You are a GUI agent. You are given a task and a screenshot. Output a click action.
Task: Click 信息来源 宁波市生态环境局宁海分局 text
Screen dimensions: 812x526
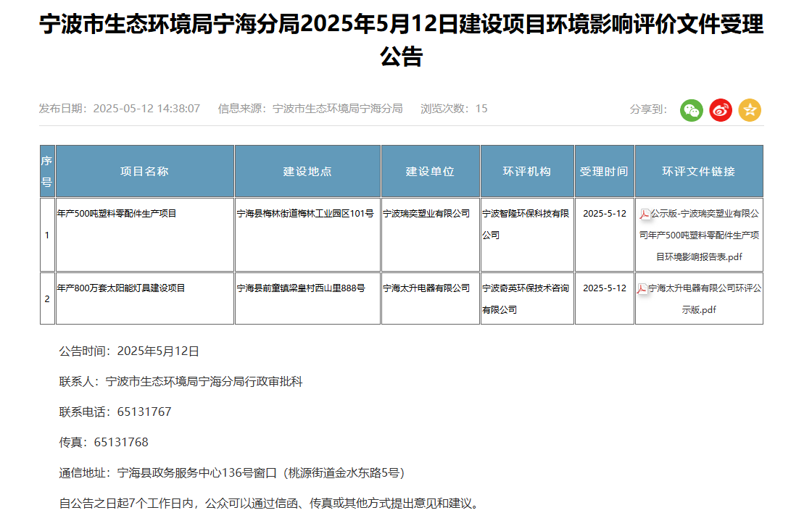[x=310, y=109]
